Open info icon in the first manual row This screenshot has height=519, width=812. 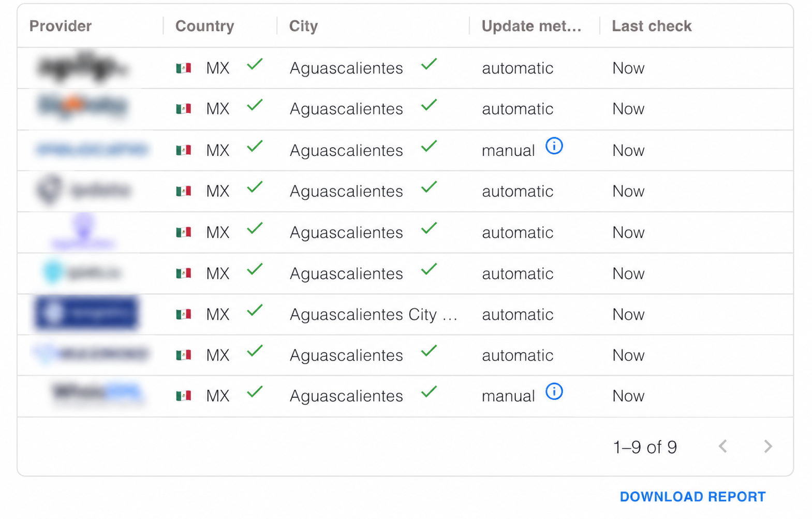pos(554,146)
